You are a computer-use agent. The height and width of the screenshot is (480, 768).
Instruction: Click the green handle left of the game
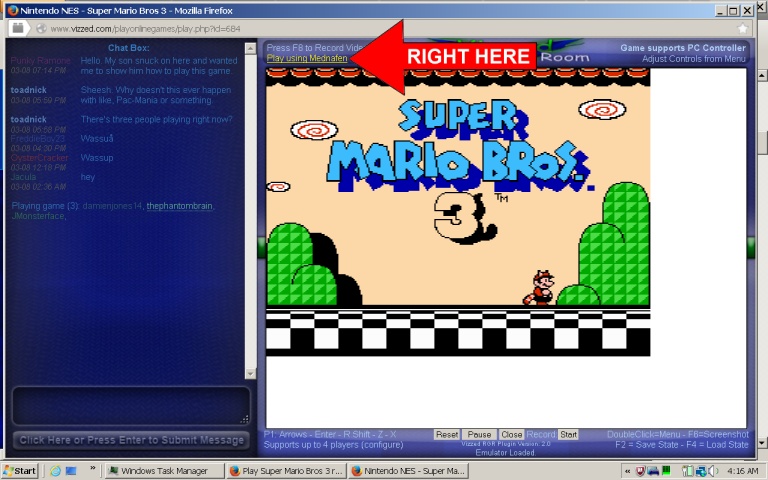coord(262,247)
